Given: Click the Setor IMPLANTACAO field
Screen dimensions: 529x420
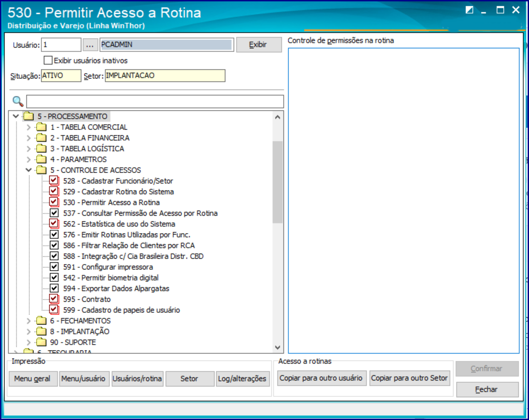Looking at the screenshot, I should (x=165, y=75).
